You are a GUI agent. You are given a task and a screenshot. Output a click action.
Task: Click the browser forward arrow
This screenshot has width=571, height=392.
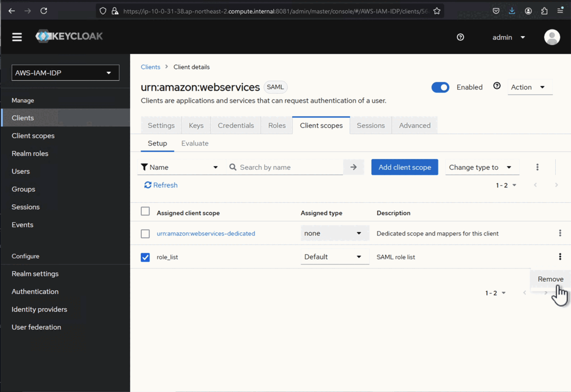click(x=28, y=11)
